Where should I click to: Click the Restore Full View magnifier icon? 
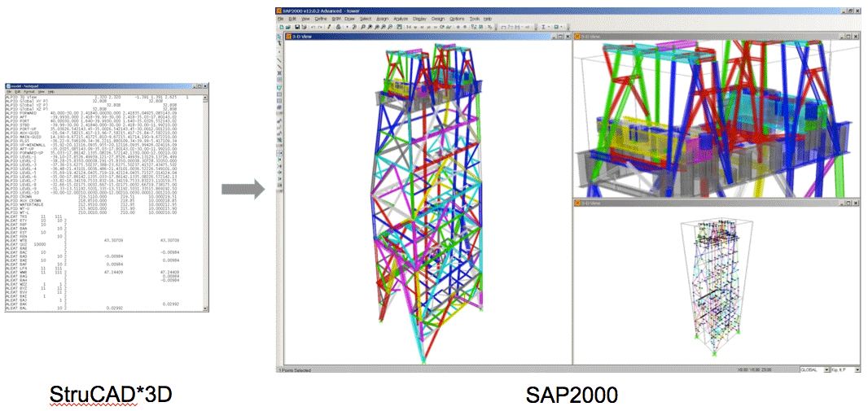point(370,27)
